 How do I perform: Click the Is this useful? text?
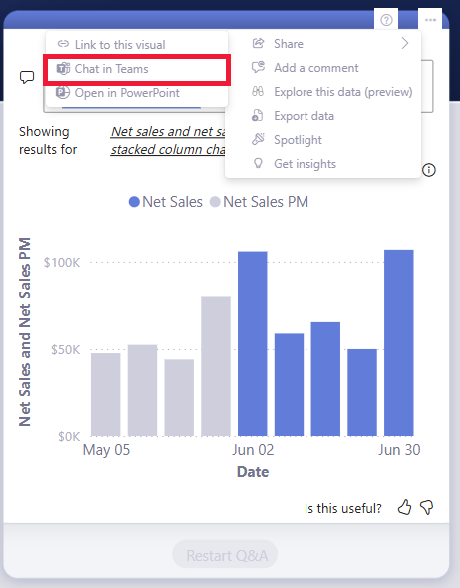[344, 508]
